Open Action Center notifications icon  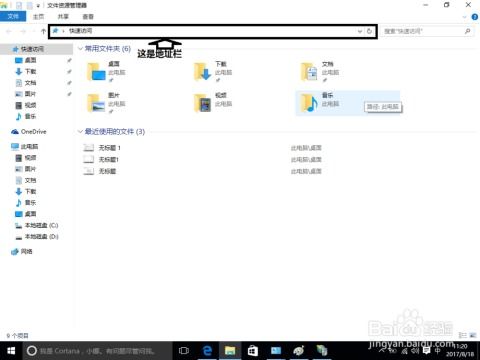click(x=426, y=350)
